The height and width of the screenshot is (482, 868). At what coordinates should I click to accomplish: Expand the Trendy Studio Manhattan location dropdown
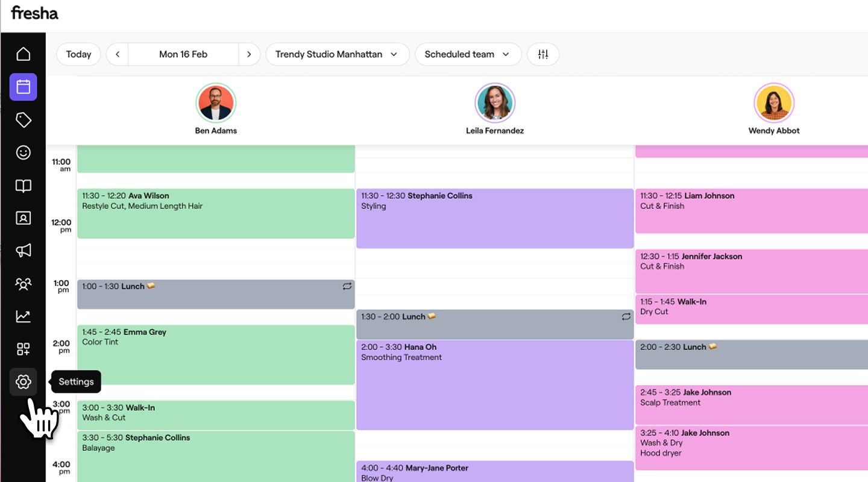337,54
